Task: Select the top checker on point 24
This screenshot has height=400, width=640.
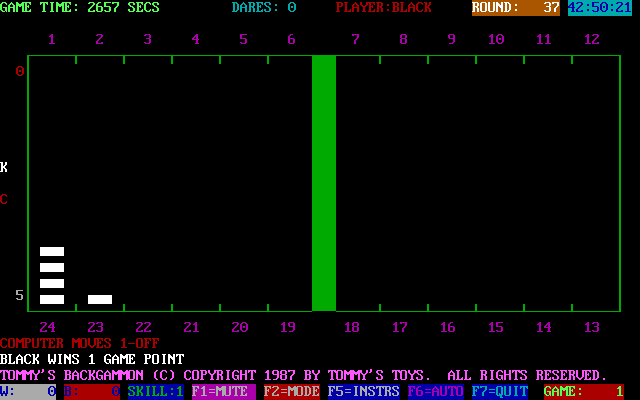Action: point(52,251)
